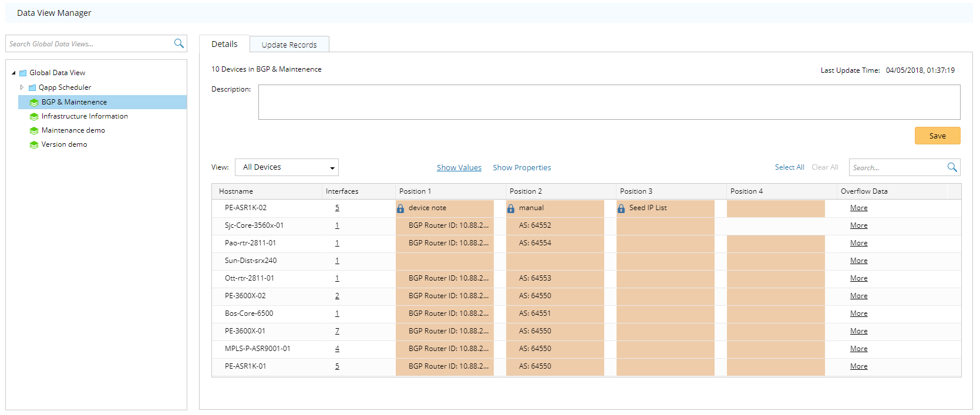980x415 pixels.
Task: Select the Infrastructure Information data view icon
Action: pyautogui.click(x=34, y=116)
